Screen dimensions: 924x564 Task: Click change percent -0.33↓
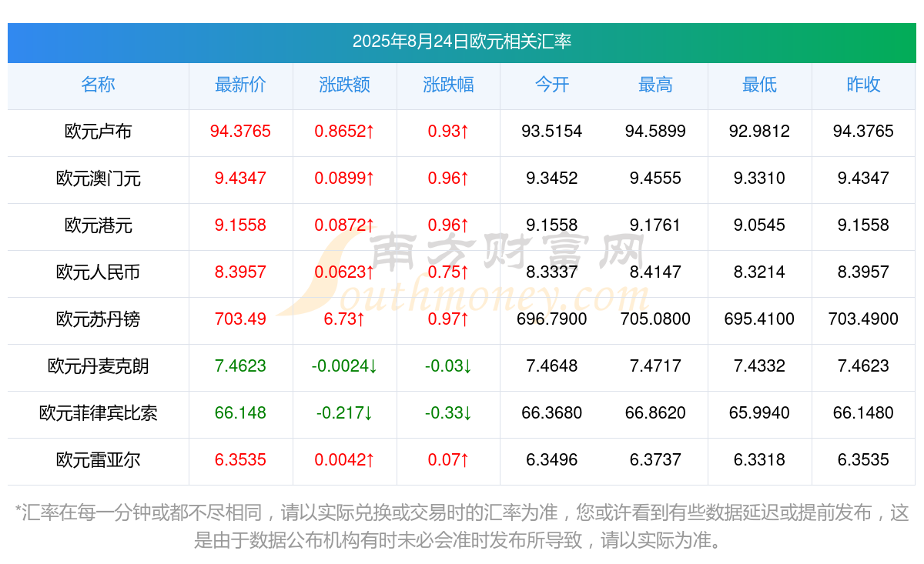coord(448,413)
